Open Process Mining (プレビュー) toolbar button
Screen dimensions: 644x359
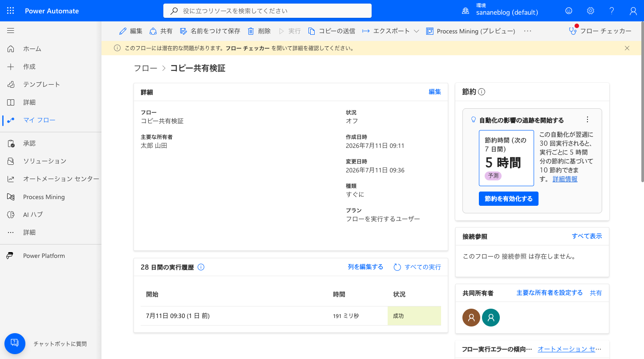tap(471, 31)
